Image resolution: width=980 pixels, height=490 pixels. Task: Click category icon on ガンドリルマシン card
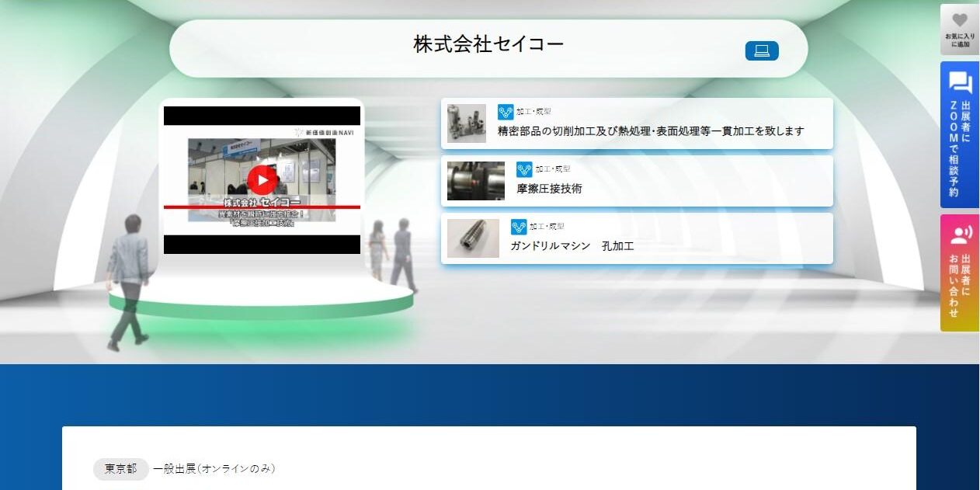519,227
